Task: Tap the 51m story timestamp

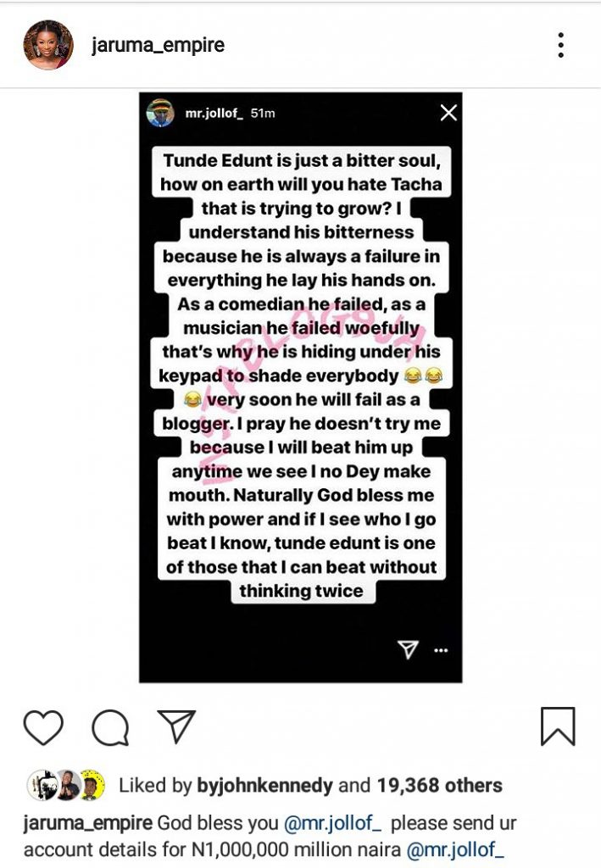Action: (263, 113)
